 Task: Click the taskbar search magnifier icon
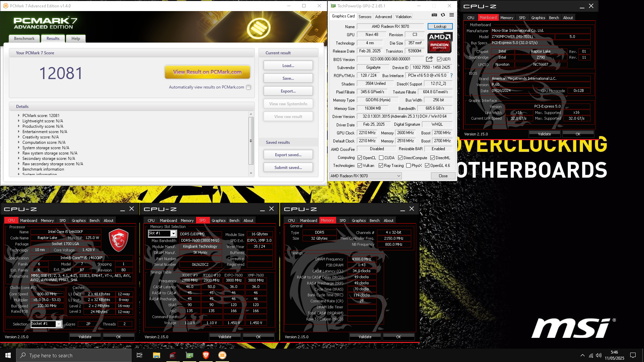pos(23,355)
